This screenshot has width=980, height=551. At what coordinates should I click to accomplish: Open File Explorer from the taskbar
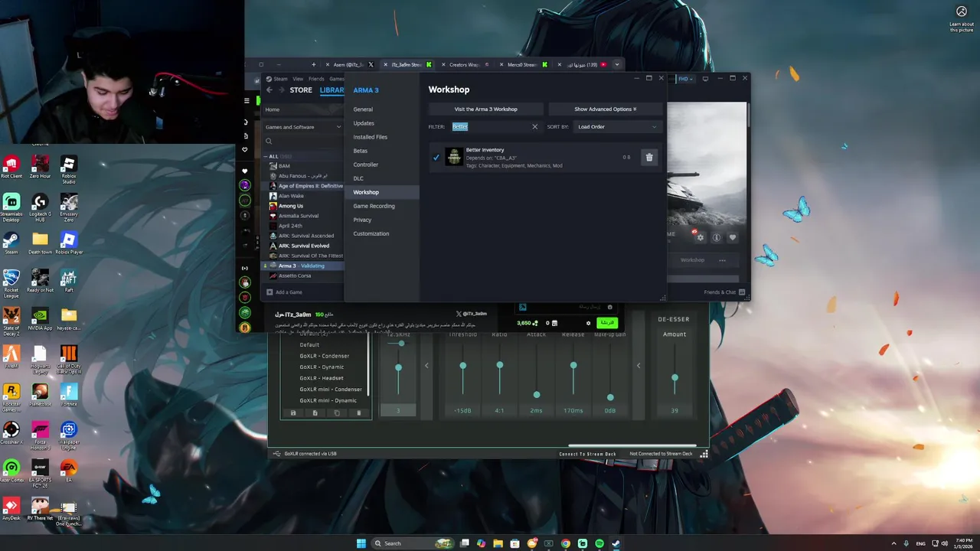(498, 543)
